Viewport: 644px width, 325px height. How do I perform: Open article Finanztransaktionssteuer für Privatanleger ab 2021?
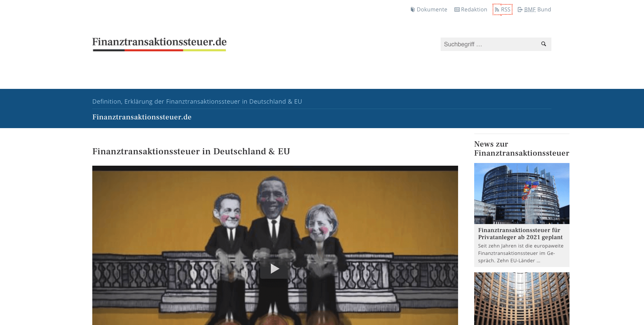(x=520, y=233)
